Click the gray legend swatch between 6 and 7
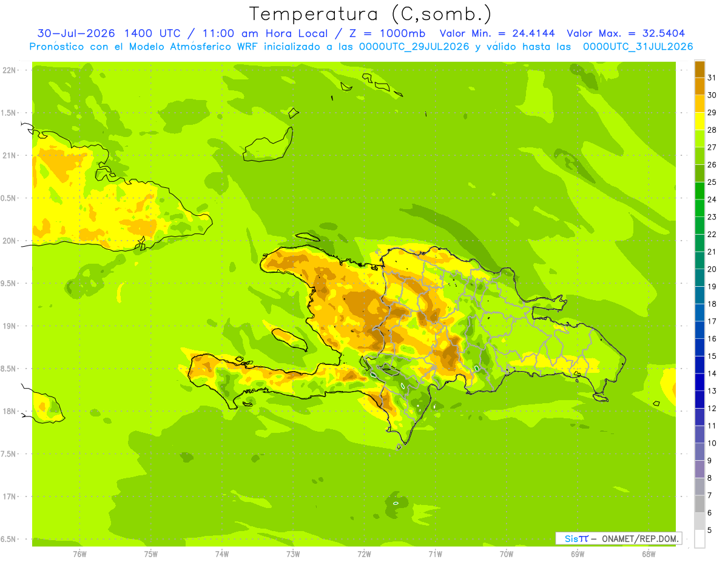This screenshot has width=728, height=562. pos(699,504)
